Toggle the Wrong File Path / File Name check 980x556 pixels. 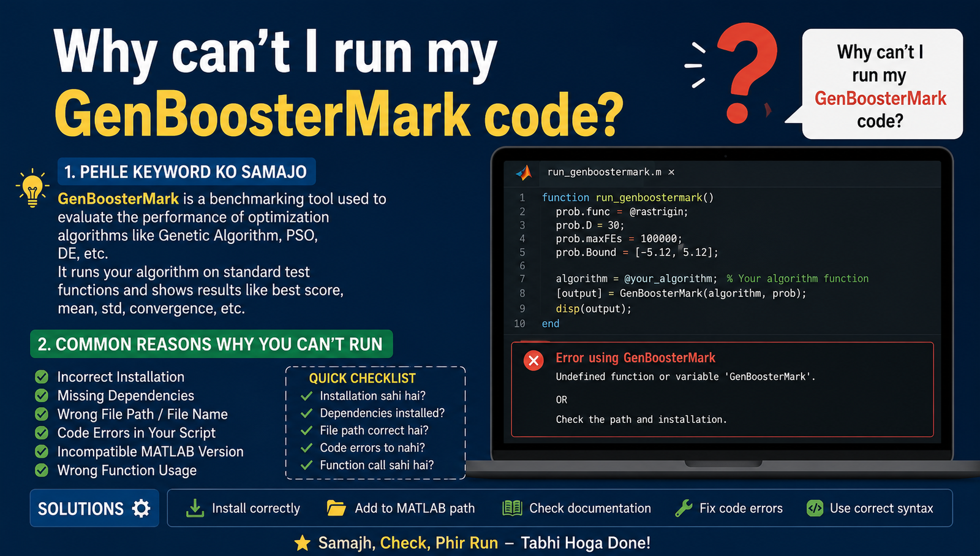coord(42,414)
